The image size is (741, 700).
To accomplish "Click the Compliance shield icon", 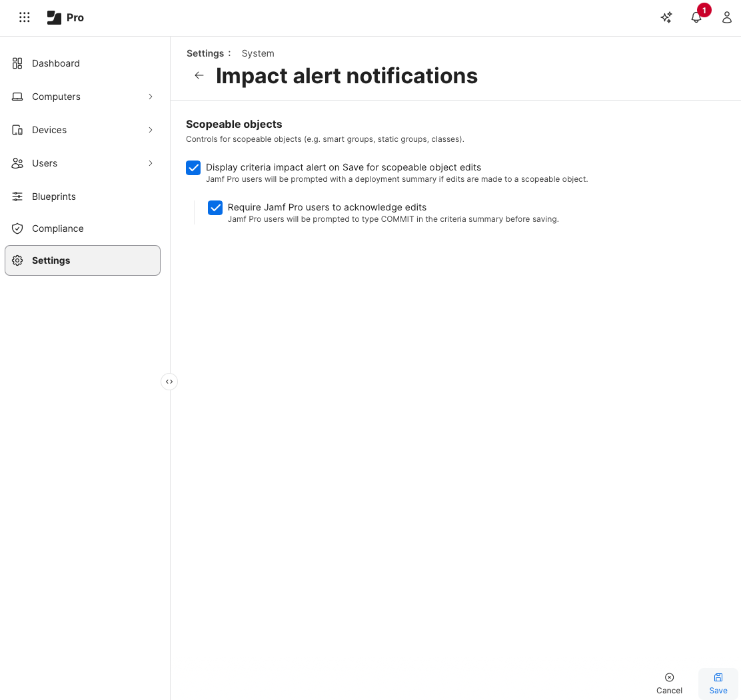I will [17, 228].
